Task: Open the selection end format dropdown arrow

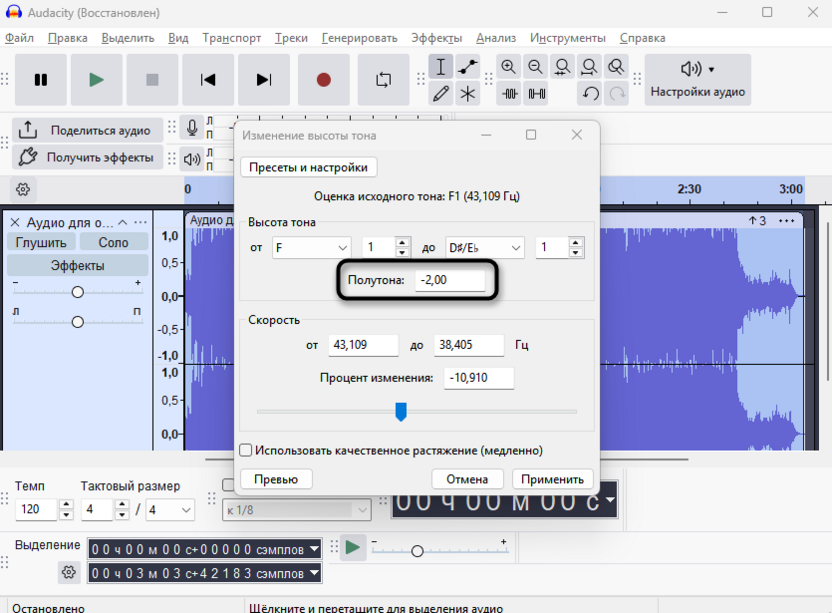Action: pos(315,573)
